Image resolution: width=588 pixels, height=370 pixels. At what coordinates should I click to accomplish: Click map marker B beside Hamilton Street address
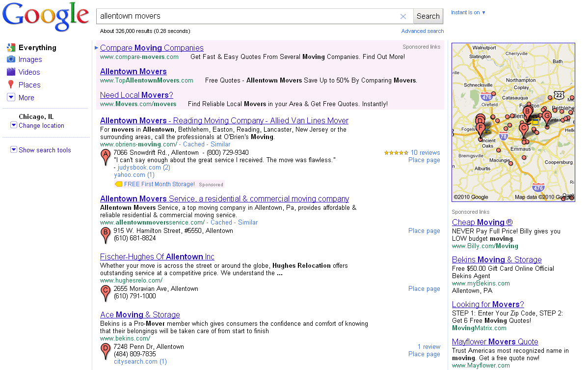pyautogui.click(x=105, y=235)
